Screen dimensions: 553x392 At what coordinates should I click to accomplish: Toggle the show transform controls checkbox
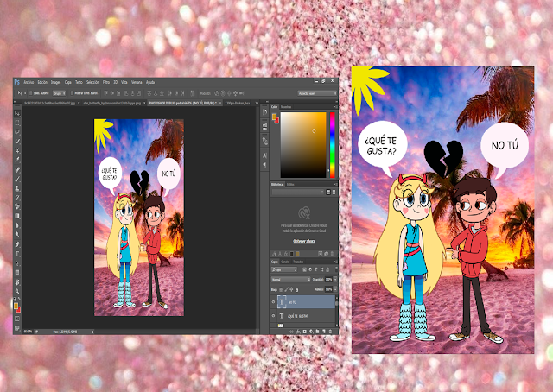coord(72,93)
